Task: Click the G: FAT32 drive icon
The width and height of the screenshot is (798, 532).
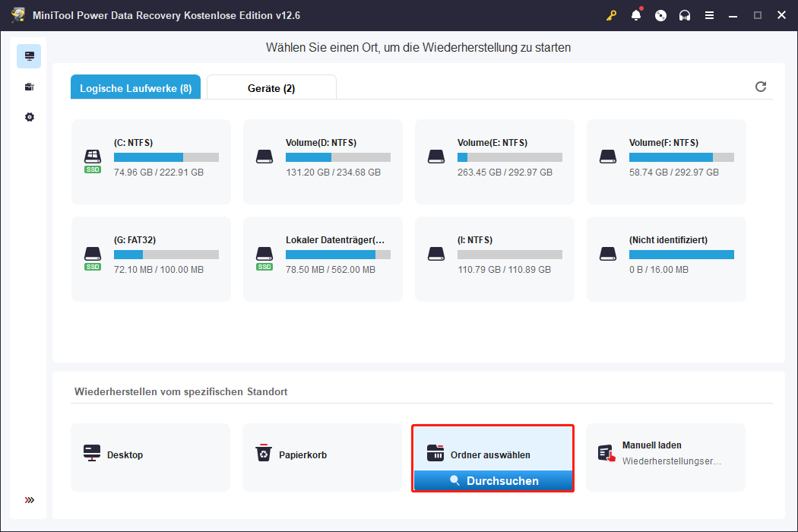Action: (x=93, y=258)
